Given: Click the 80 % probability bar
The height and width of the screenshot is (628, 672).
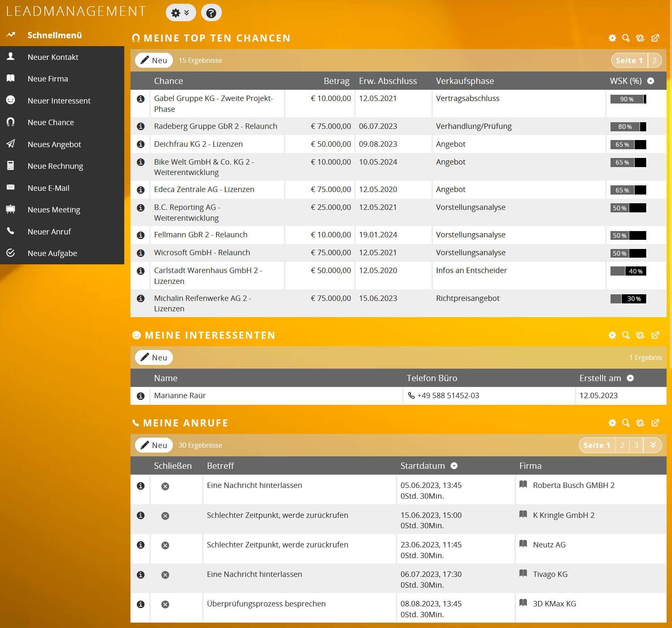Looking at the screenshot, I should [x=628, y=127].
